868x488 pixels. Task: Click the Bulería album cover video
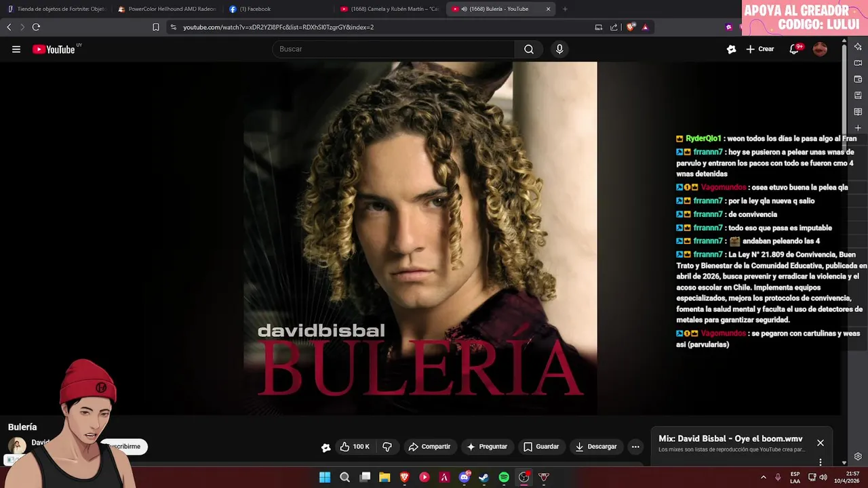point(420,238)
